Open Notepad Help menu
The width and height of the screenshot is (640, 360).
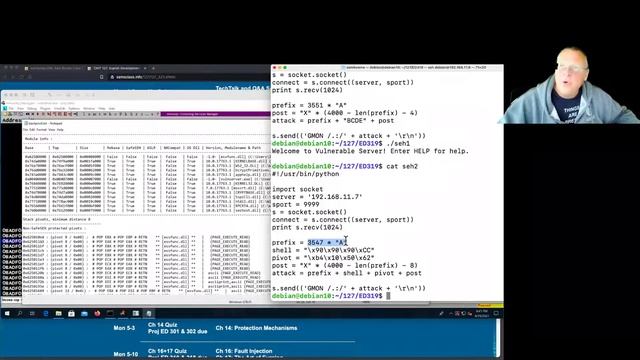(60, 130)
